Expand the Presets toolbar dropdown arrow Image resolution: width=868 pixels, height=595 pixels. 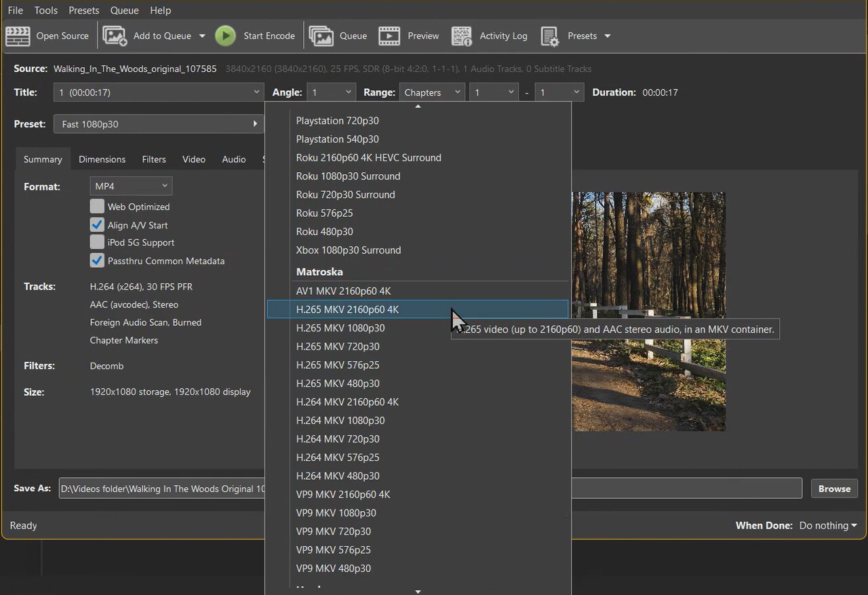pyautogui.click(x=607, y=36)
